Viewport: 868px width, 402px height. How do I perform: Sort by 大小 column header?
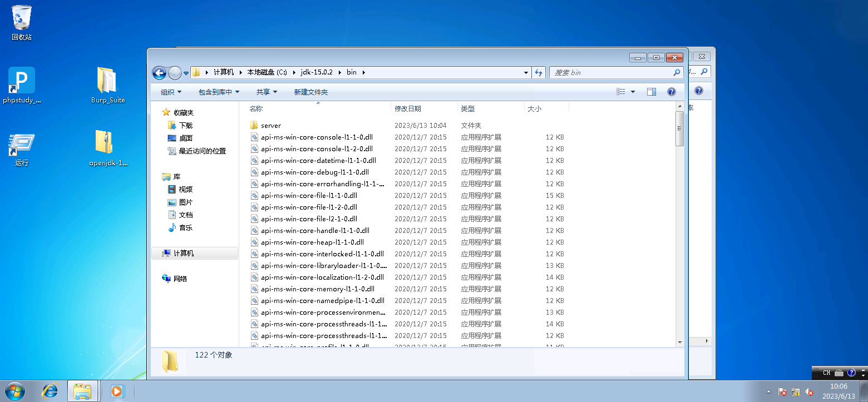546,109
